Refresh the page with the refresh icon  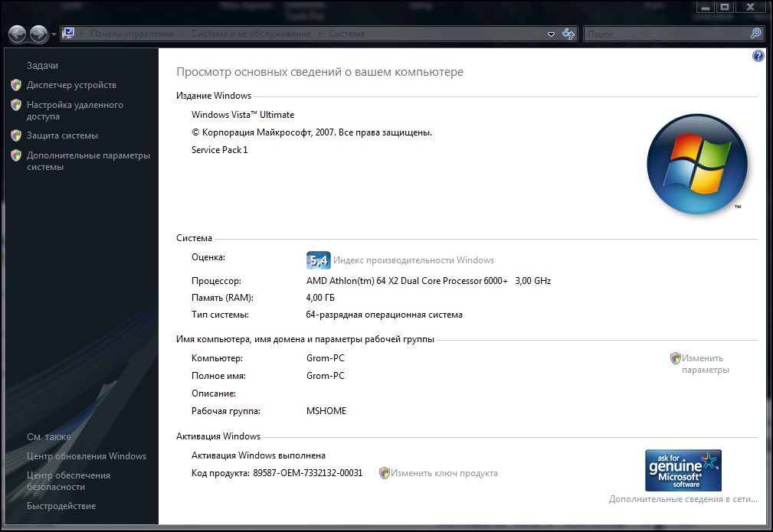tap(568, 34)
